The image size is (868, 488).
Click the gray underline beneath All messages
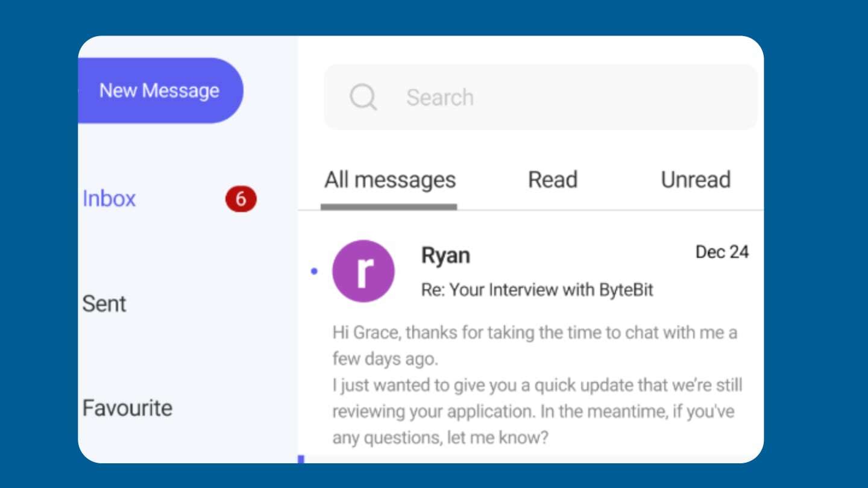[389, 207]
